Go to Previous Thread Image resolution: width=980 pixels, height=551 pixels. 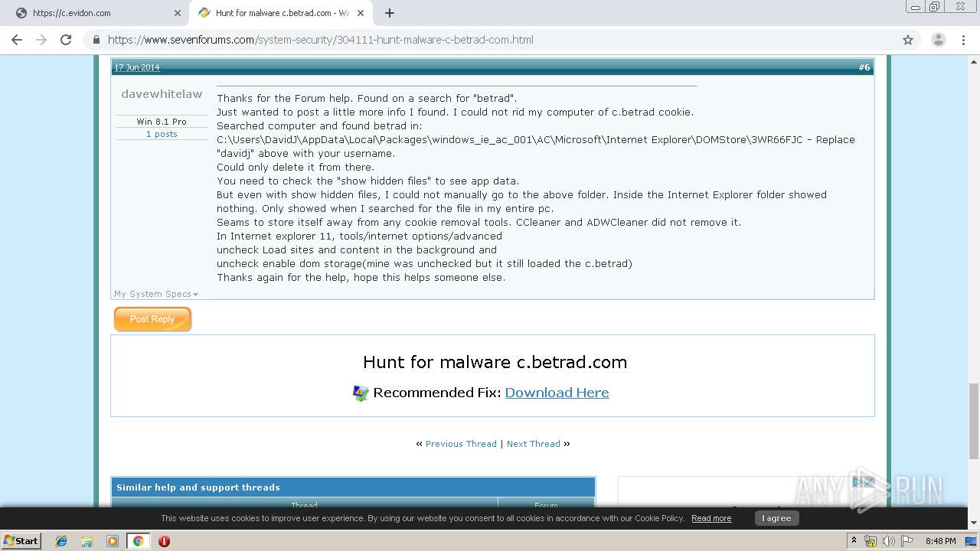(x=461, y=444)
